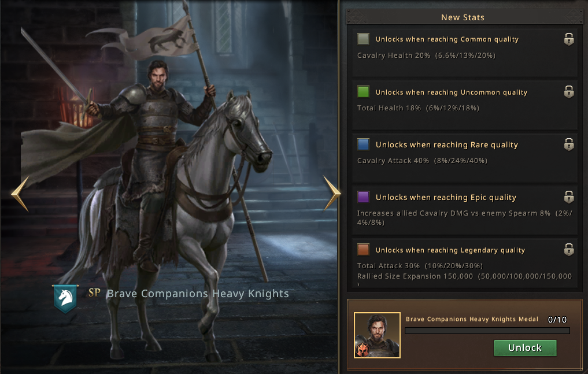The width and height of the screenshot is (588, 374).
Task: Click the green Unlock button
Action: pos(525,348)
